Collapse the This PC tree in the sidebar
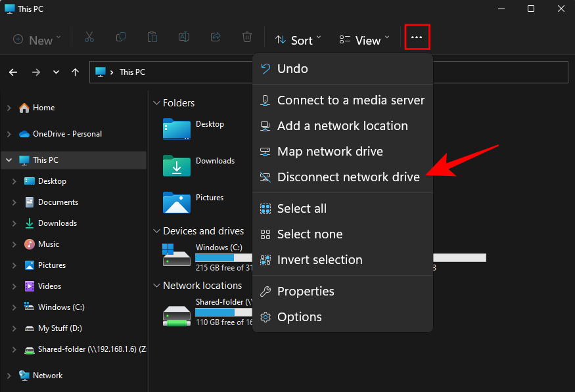 [x=9, y=160]
